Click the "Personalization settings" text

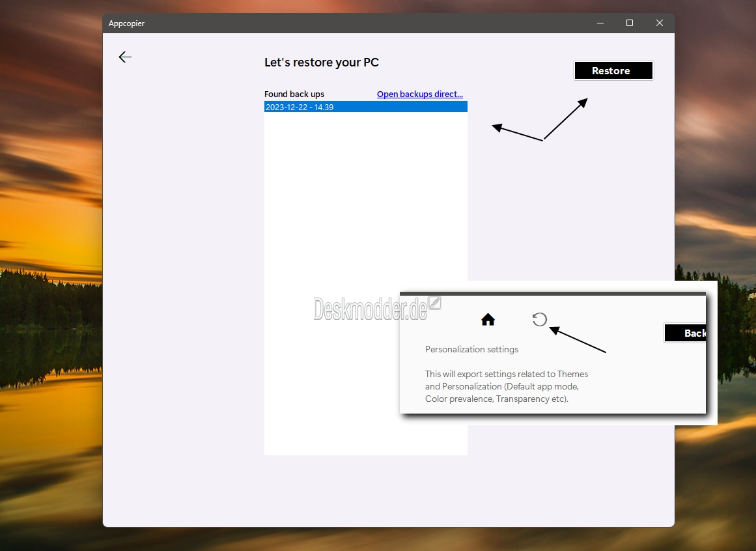click(x=471, y=349)
